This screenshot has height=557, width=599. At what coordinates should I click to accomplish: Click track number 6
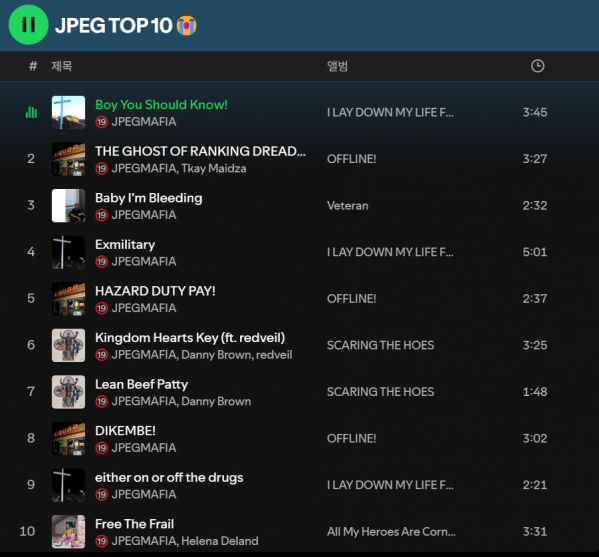point(31,345)
